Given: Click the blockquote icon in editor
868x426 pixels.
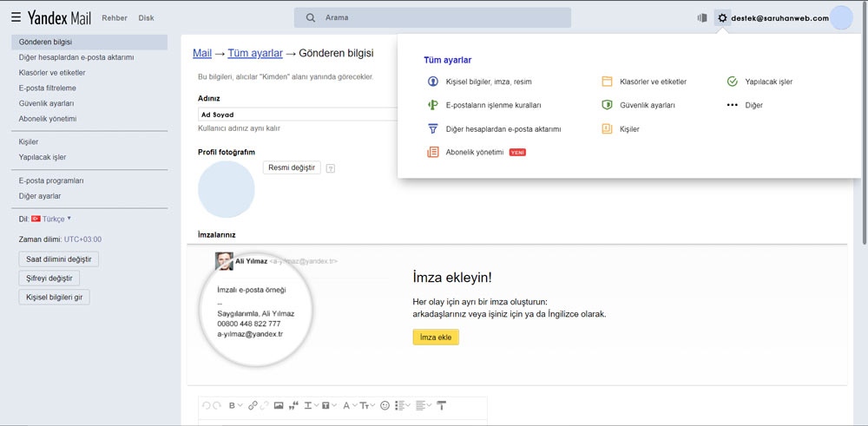Looking at the screenshot, I should (x=293, y=405).
